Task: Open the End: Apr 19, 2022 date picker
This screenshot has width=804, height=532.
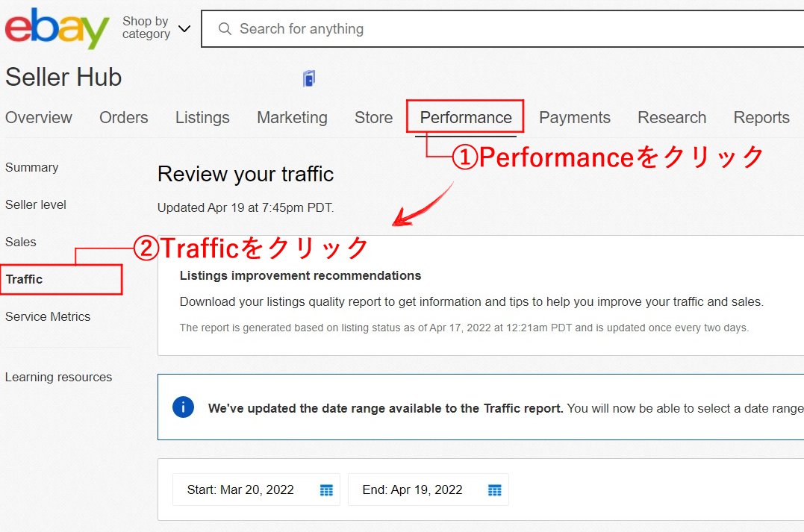Action: (x=412, y=490)
